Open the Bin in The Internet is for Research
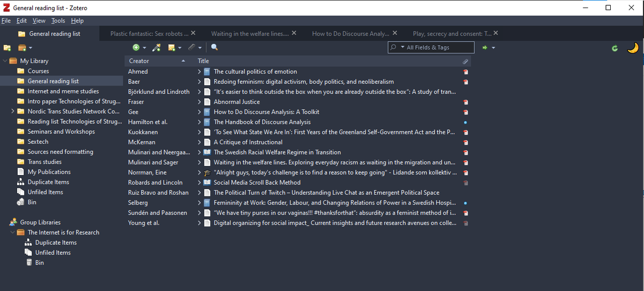This screenshot has height=291, width=644. [x=39, y=263]
